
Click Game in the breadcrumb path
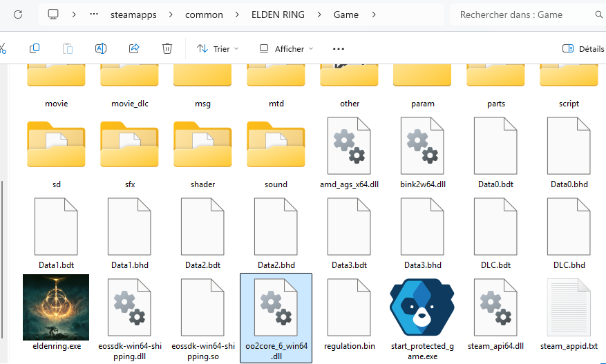pyautogui.click(x=346, y=15)
